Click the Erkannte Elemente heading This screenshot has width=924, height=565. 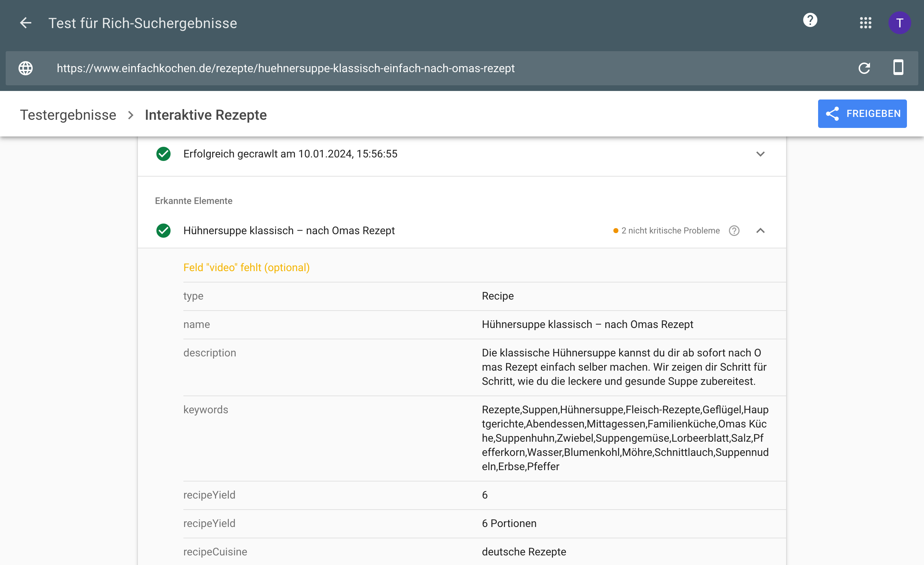coord(193,200)
